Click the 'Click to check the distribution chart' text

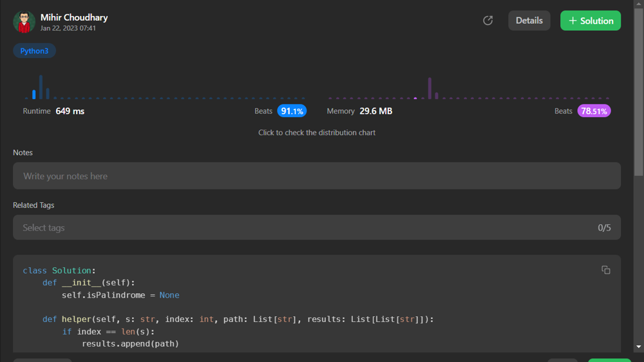click(x=316, y=133)
